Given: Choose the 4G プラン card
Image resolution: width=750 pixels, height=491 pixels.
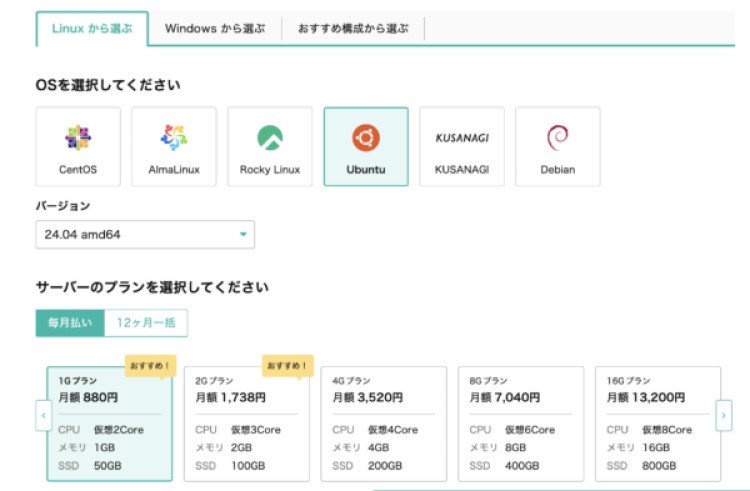Looking at the screenshot, I should [x=384, y=424].
